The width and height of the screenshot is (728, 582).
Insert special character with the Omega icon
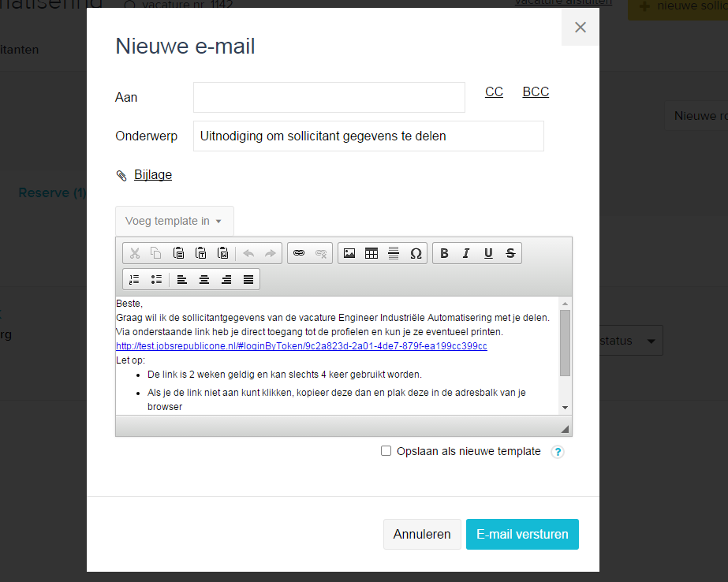click(416, 253)
